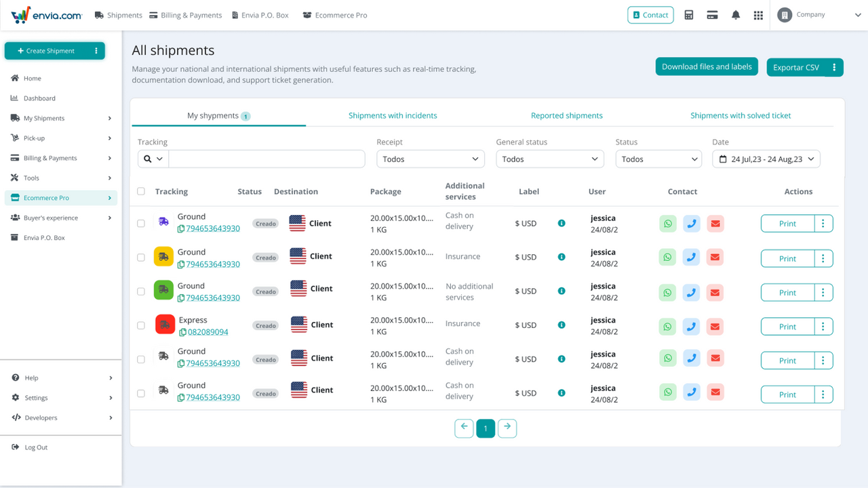Click the credit card payments icon
Screen dimensions: 868x488
(712, 14)
